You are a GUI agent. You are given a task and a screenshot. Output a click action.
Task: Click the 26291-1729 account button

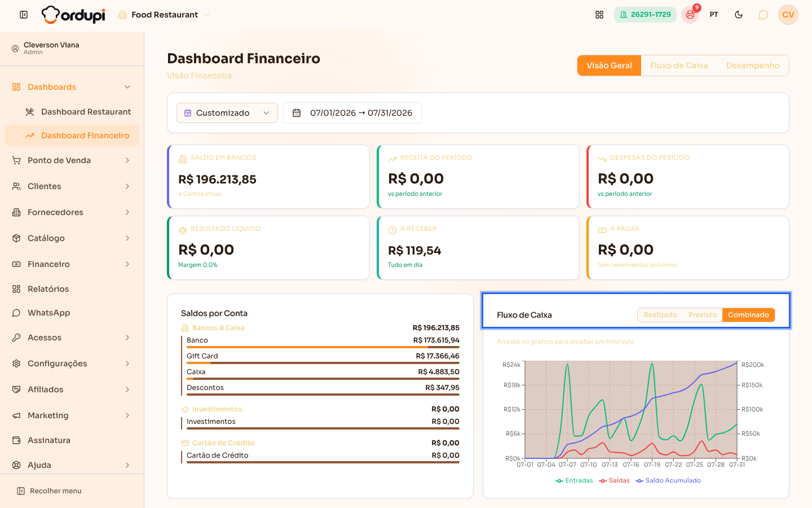click(645, 15)
